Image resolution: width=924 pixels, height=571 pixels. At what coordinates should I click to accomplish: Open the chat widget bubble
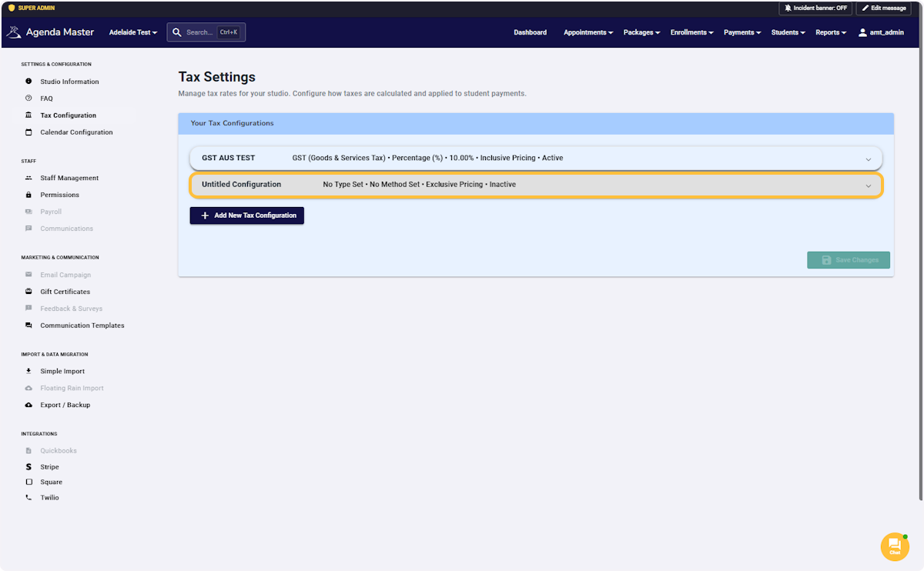(x=895, y=546)
